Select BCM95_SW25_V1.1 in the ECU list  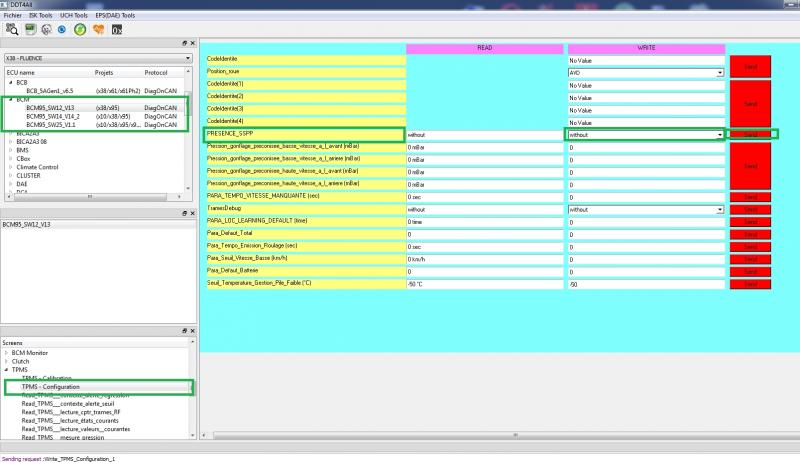51,124
